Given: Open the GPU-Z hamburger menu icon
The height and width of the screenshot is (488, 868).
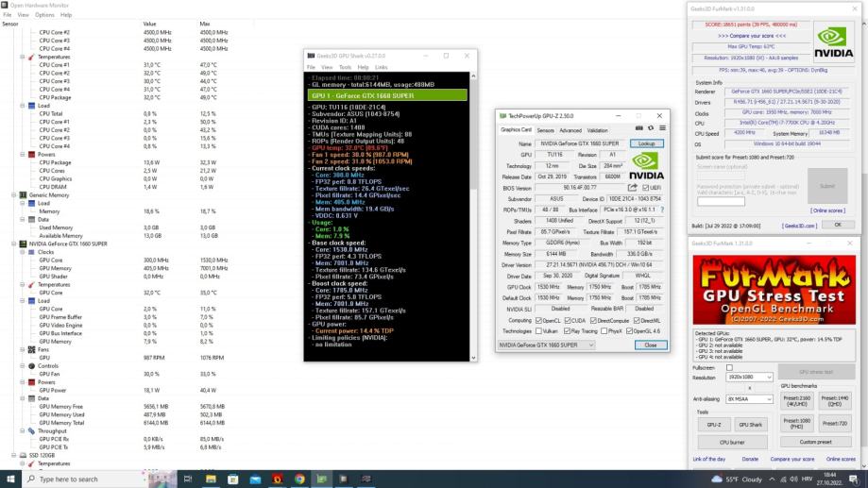Looking at the screenshot, I should coord(662,128).
